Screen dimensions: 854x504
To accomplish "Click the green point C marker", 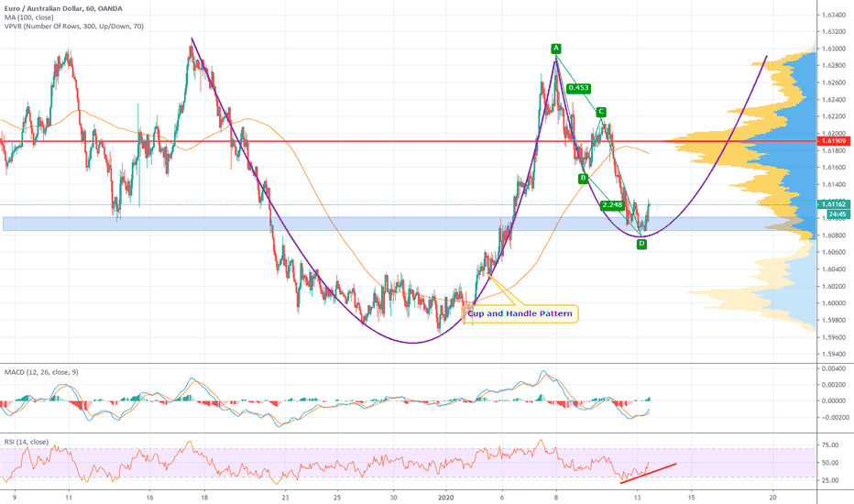I will pos(601,112).
